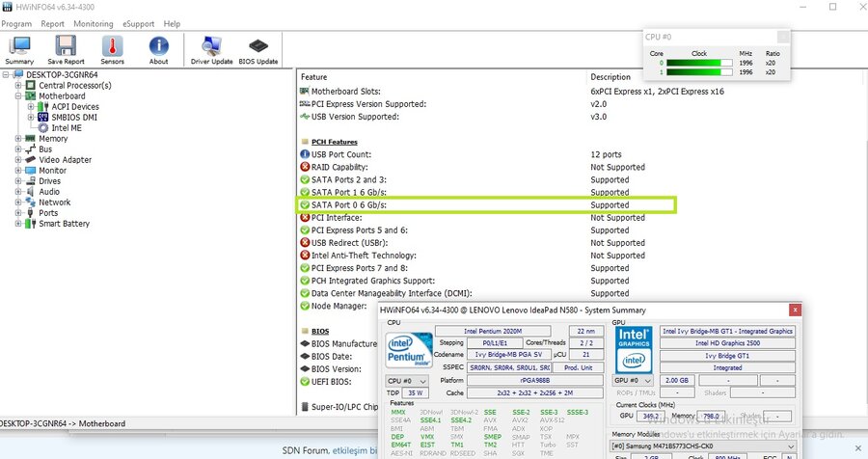Open the Report menu

click(53, 24)
